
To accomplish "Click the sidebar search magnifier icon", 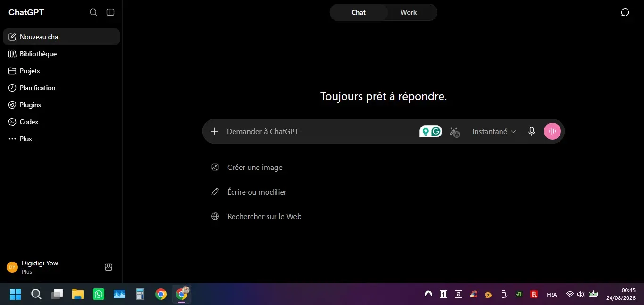I will 93,12.
